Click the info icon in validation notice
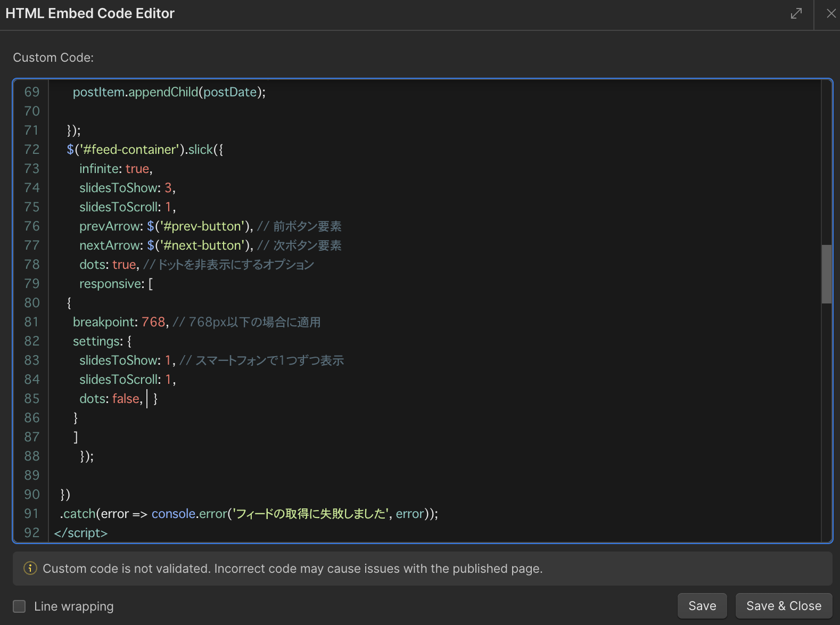Screen dimensions: 840x625 click(x=30, y=568)
